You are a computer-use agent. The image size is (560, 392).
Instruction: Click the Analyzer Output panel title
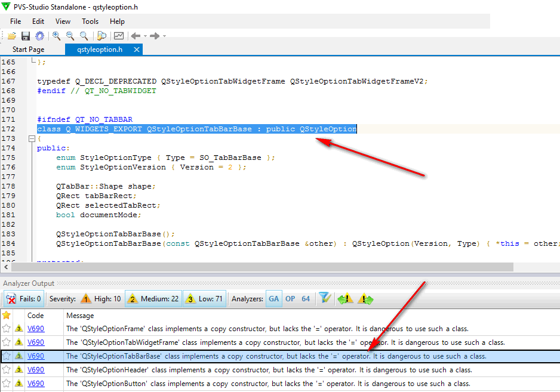click(29, 283)
